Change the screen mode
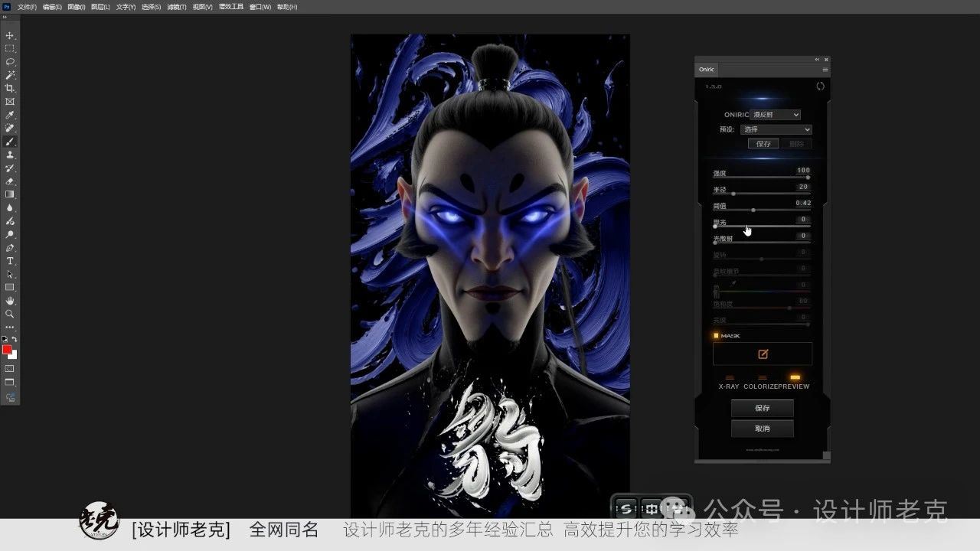This screenshot has width=980, height=551. click(x=10, y=383)
